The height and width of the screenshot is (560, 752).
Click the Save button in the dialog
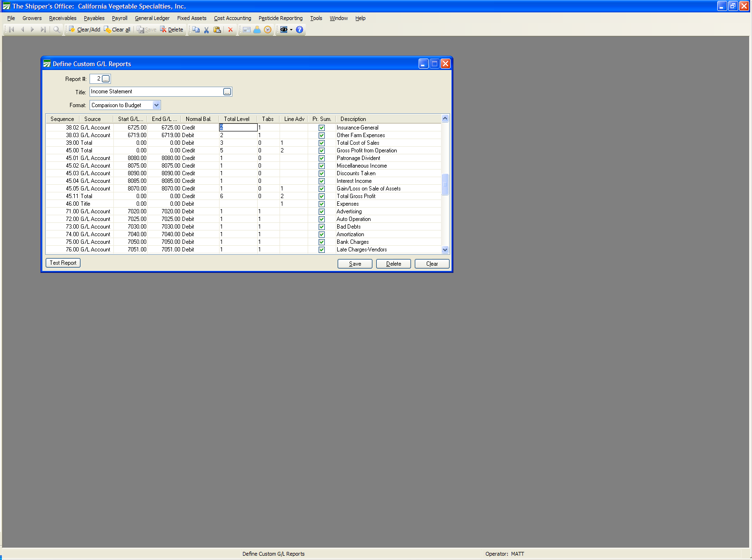point(355,264)
